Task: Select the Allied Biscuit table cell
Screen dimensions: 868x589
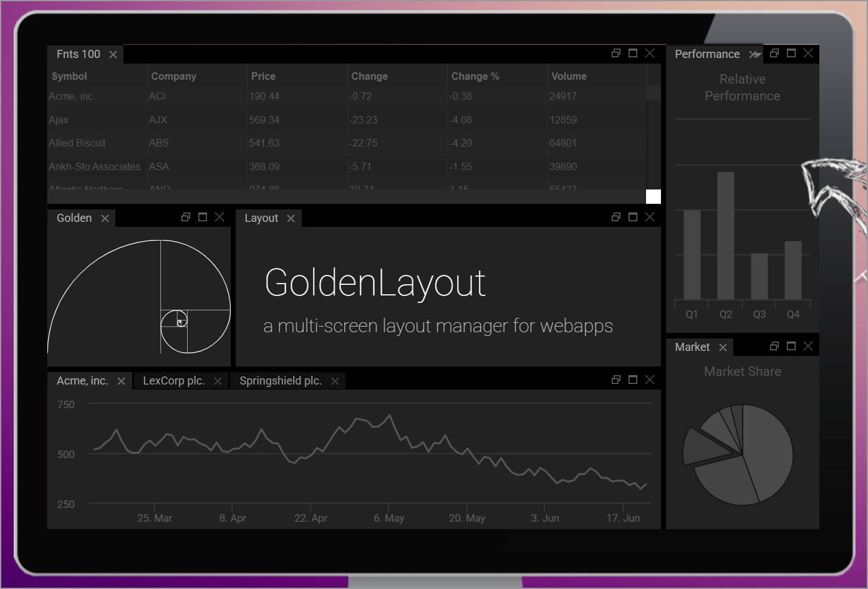Action: point(97,143)
